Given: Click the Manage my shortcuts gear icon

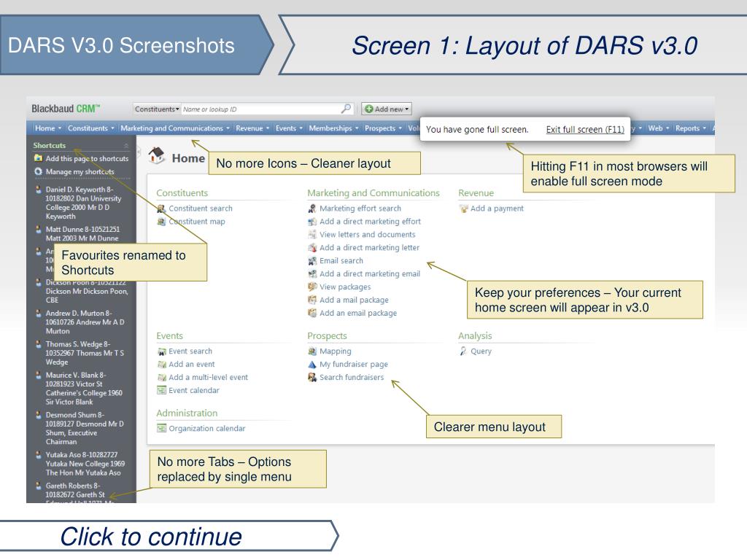Looking at the screenshot, I should click(38, 171).
